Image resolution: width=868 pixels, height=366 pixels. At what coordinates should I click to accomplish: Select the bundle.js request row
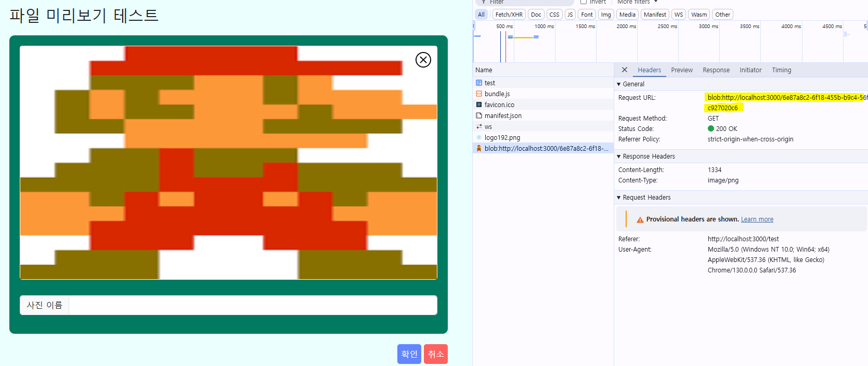click(x=543, y=94)
